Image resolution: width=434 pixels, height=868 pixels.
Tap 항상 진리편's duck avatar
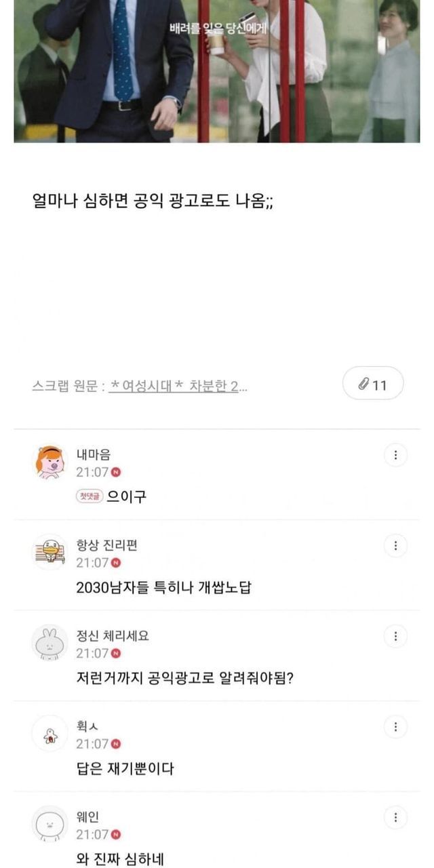point(50,553)
